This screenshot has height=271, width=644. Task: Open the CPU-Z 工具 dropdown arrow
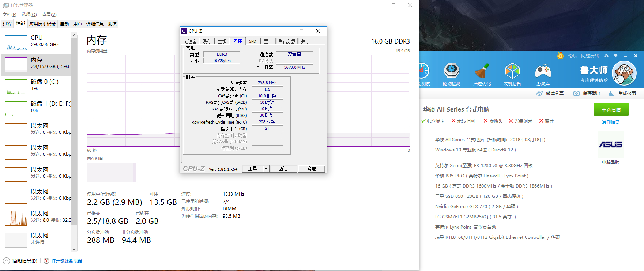coord(266,169)
